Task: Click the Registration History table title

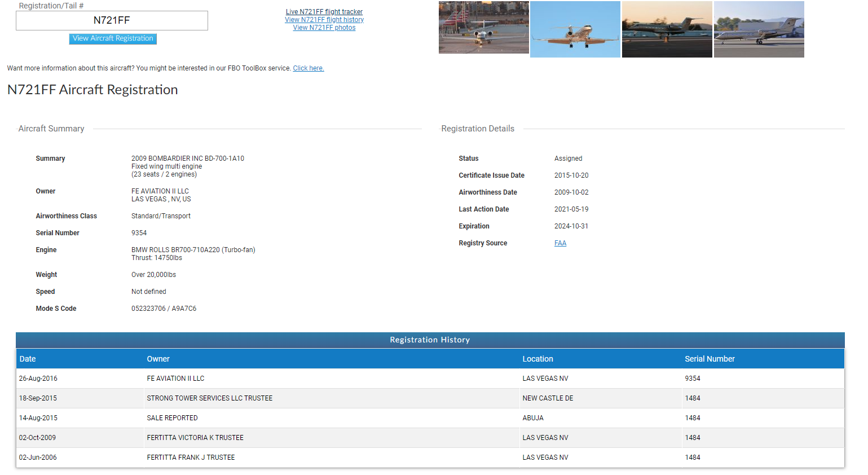Action: click(x=430, y=340)
